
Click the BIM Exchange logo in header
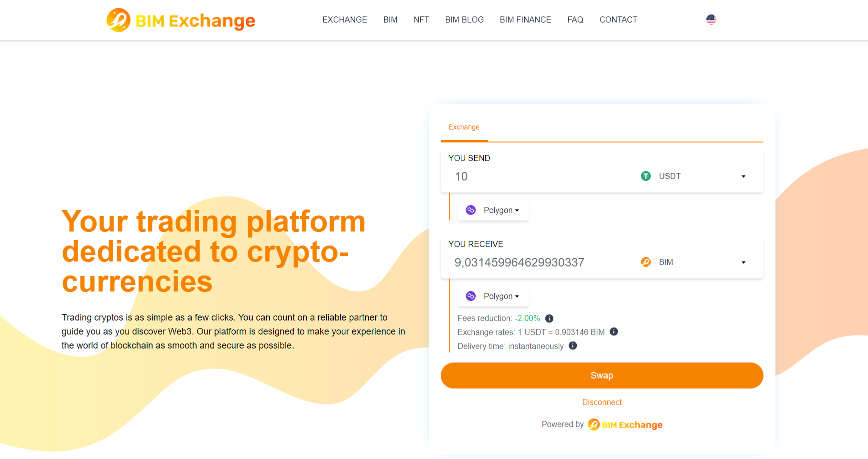point(181,20)
